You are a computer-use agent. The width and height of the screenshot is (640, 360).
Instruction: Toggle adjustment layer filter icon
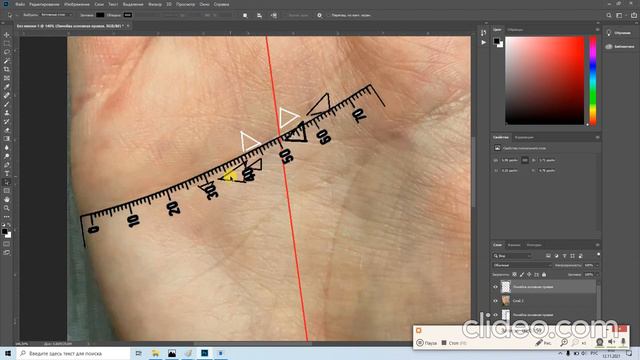pos(556,256)
